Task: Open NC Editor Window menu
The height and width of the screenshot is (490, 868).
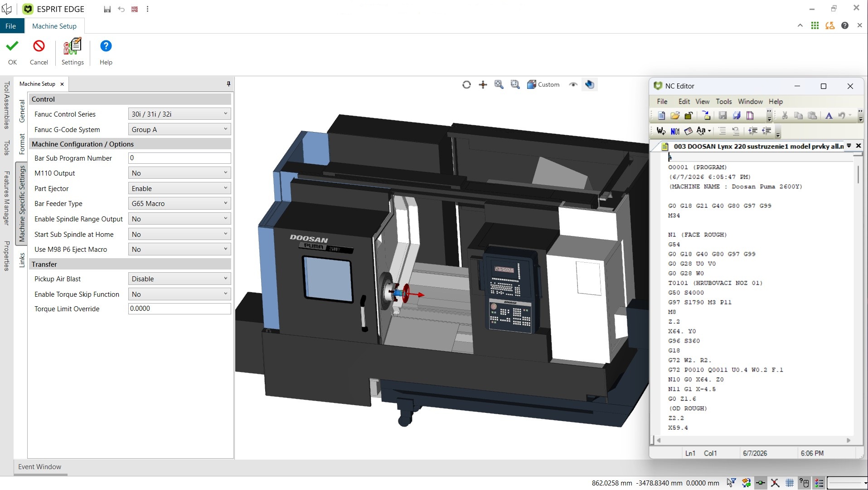Action: 750,102
